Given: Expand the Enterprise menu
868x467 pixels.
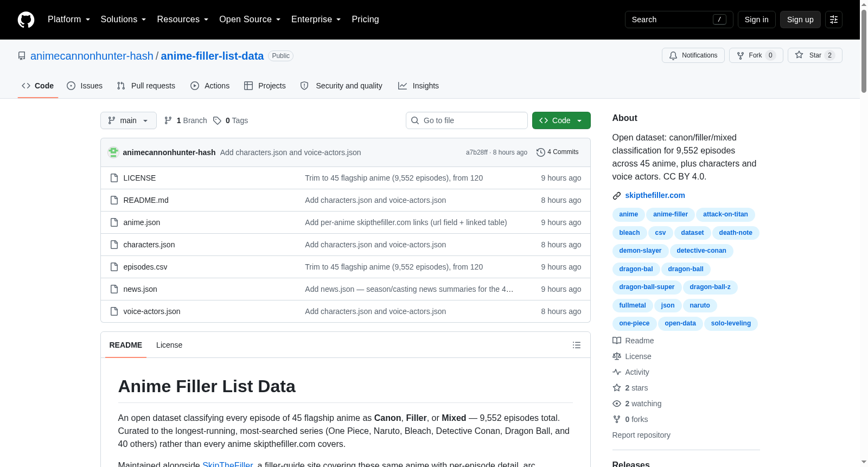Looking at the screenshot, I should [316, 20].
